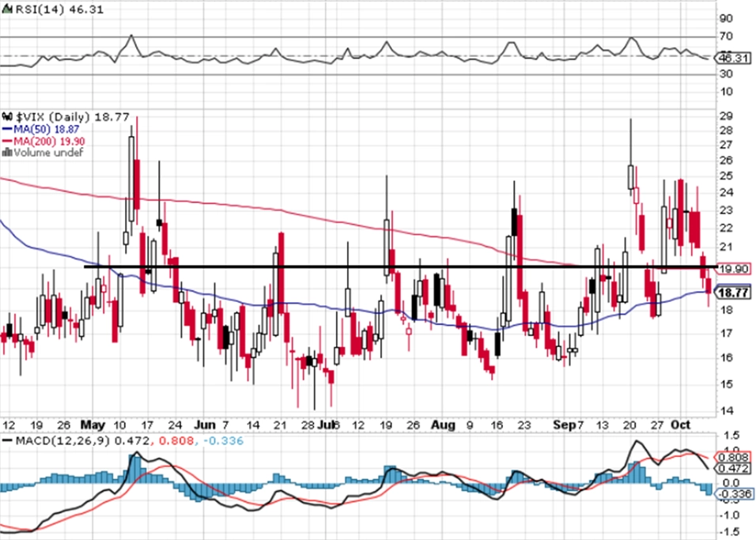This screenshot has height=540, width=756.
Task: Click the May label on date axis
Action: (93, 425)
